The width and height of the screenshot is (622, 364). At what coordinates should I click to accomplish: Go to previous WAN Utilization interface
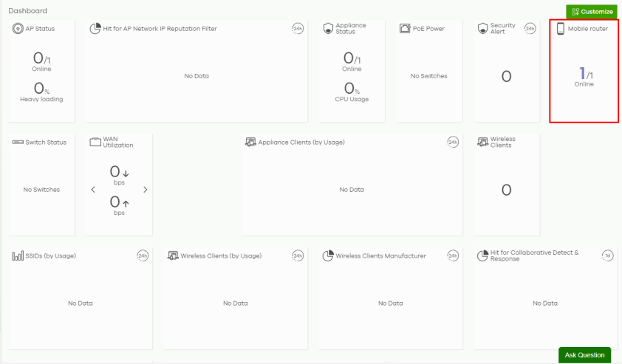(x=93, y=190)
